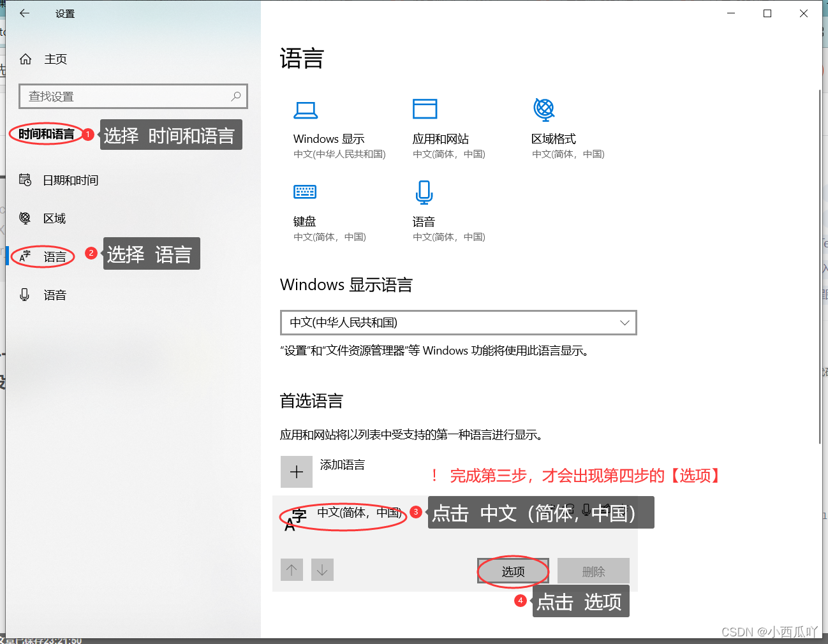Click the 区域 globe icon in sidebar

(25, 218)
